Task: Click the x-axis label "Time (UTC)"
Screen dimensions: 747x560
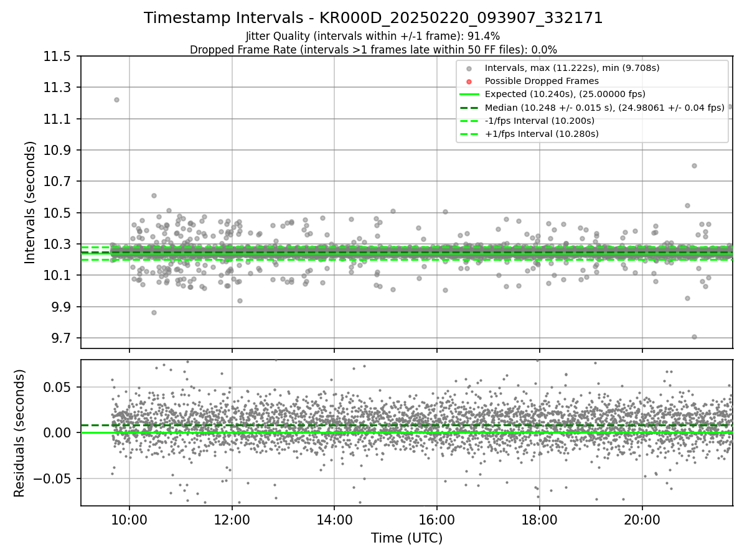Action: tap(406, 538)
